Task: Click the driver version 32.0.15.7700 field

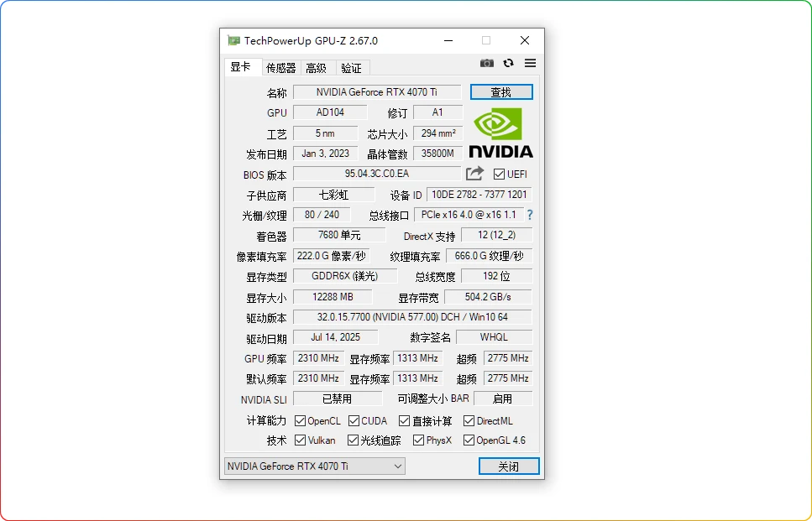Action: (413, 316)
